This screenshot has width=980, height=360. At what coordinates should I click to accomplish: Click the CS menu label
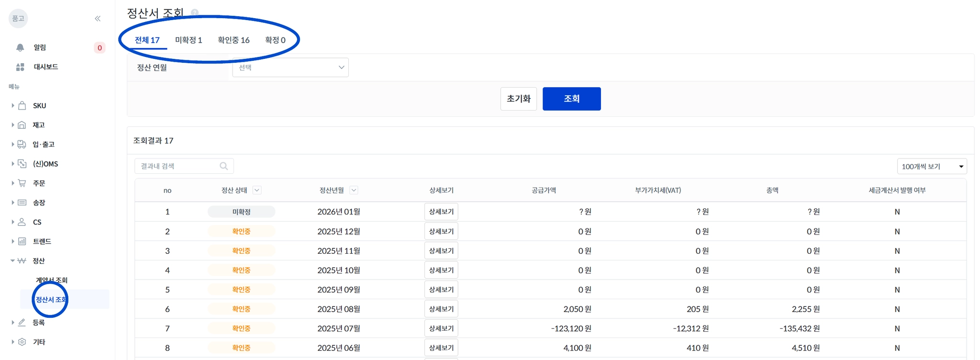(x=37, y=222)
